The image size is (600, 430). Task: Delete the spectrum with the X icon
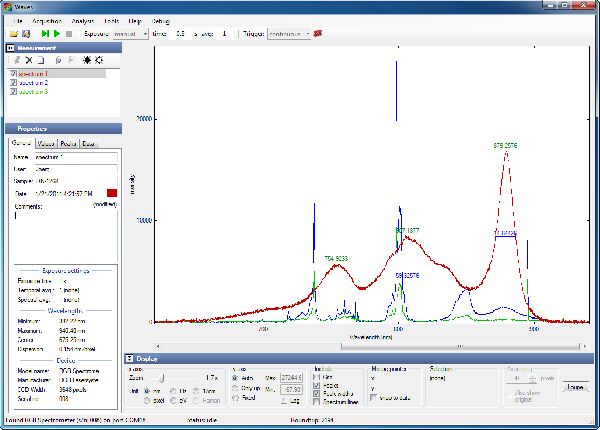29,60
